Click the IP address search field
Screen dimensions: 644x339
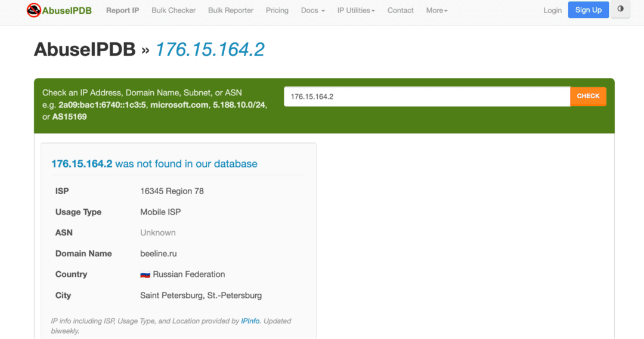coord(427,97)
